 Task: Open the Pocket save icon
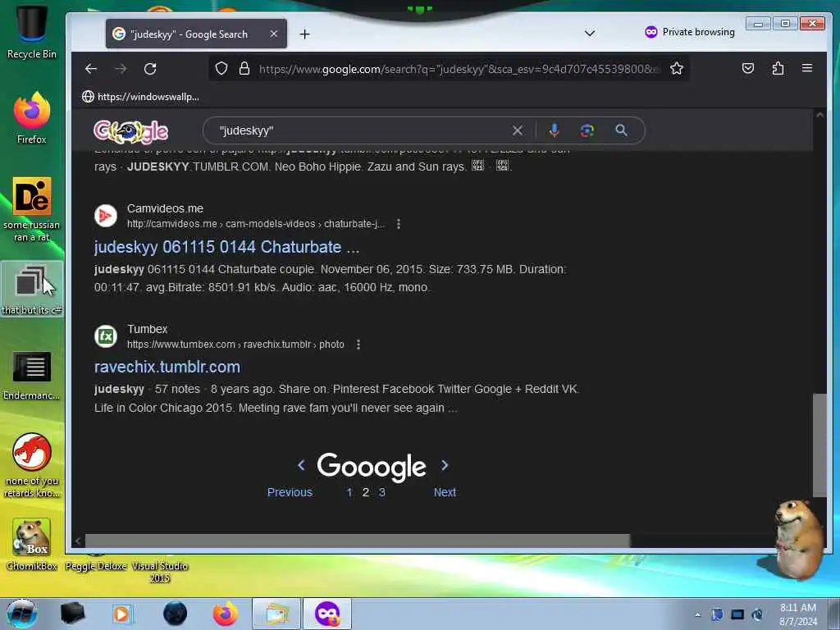748,68
